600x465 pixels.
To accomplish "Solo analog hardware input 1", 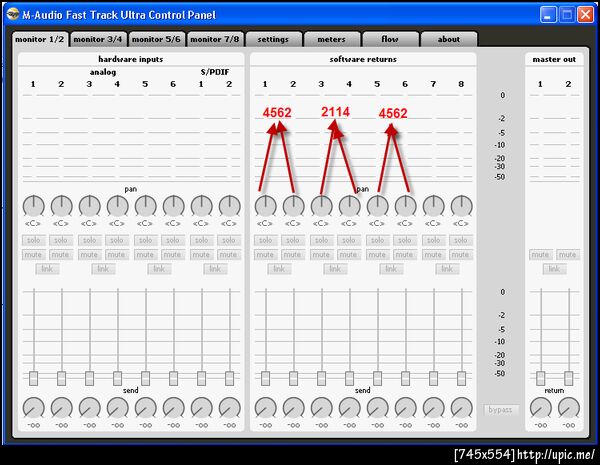I will [34, 240].
